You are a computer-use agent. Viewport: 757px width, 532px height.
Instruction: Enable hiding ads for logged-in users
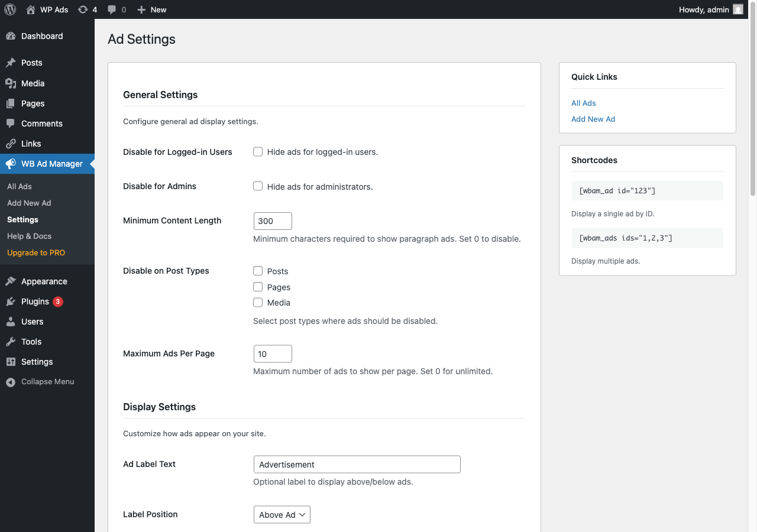258,151
